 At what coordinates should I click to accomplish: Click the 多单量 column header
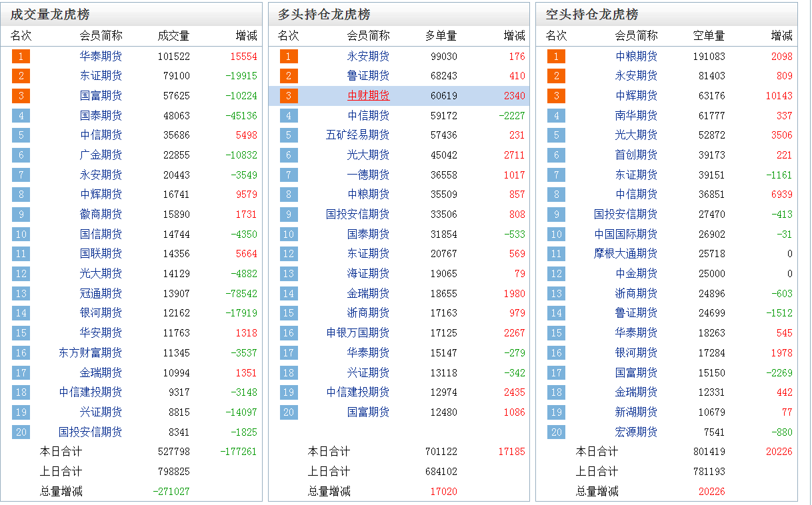click(x=441, y=36)
